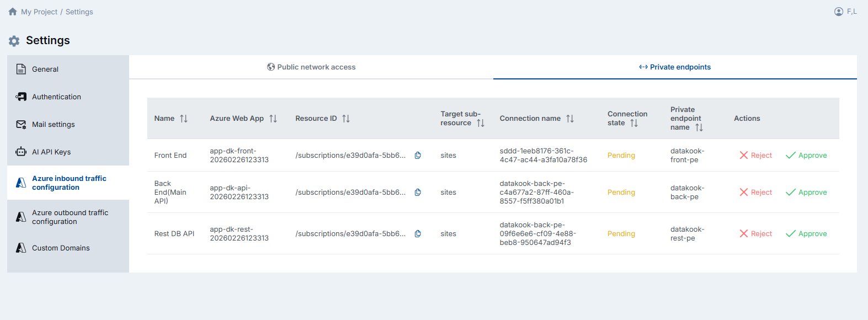
Task: Click the AI API Keys robot icon
Action: (21, 152)
